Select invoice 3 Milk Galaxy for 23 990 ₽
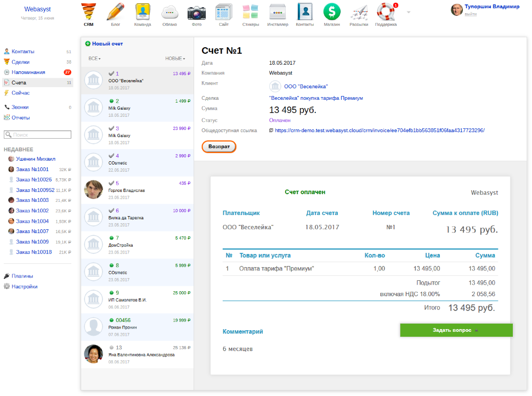 [x=138, y=135]
